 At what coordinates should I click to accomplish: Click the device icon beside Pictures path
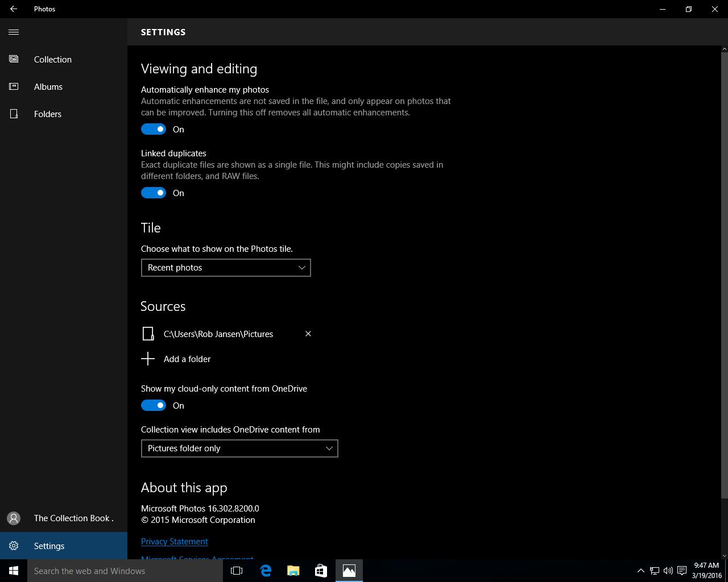coord(148,334)
